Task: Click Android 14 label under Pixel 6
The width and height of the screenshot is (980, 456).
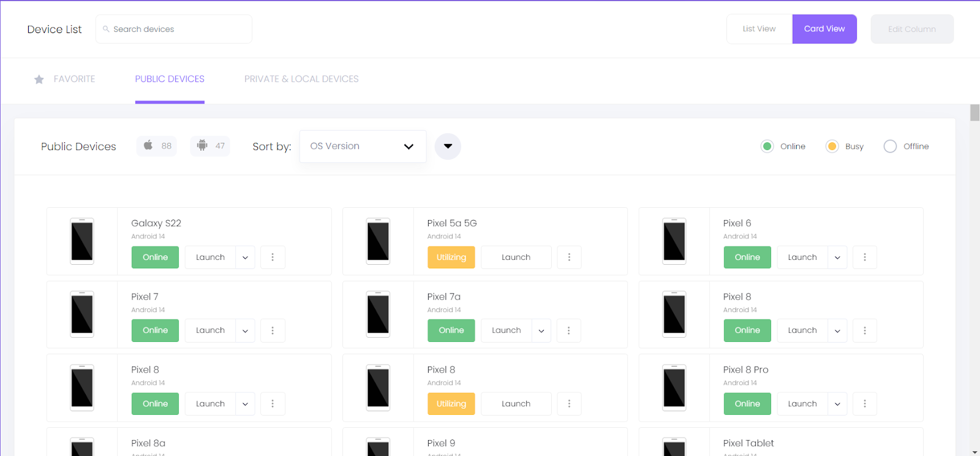Action: (x=740, y=237)
